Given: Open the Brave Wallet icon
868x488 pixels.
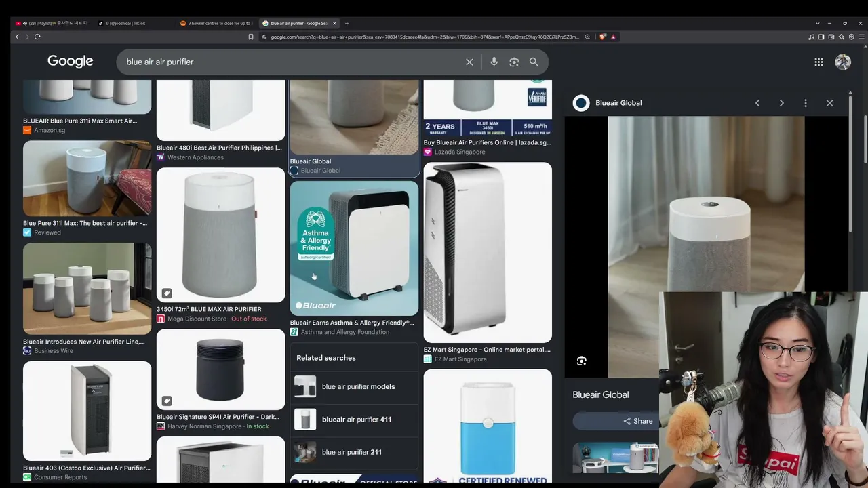Looking at the screenshot, I should pos(831,37).
